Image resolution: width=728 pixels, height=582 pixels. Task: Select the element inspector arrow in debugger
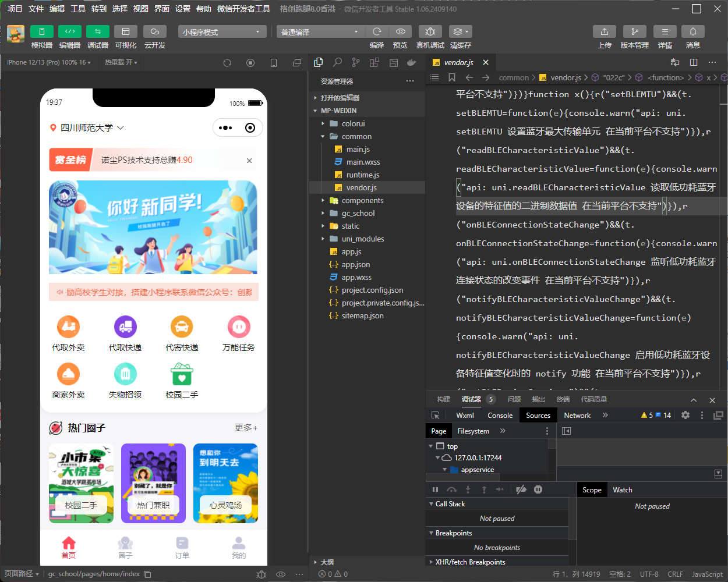pos(435,415)
